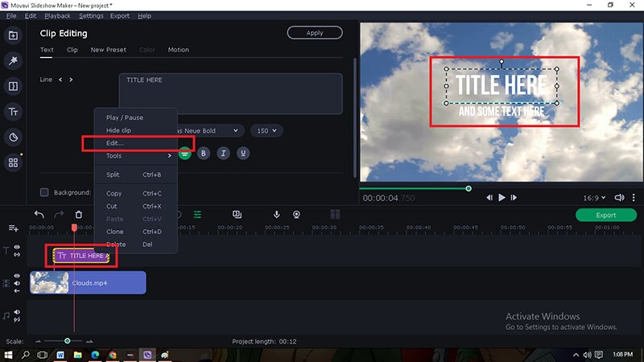Go to next text line arrow
Viewport: 644px width, 362px height.
71,80
